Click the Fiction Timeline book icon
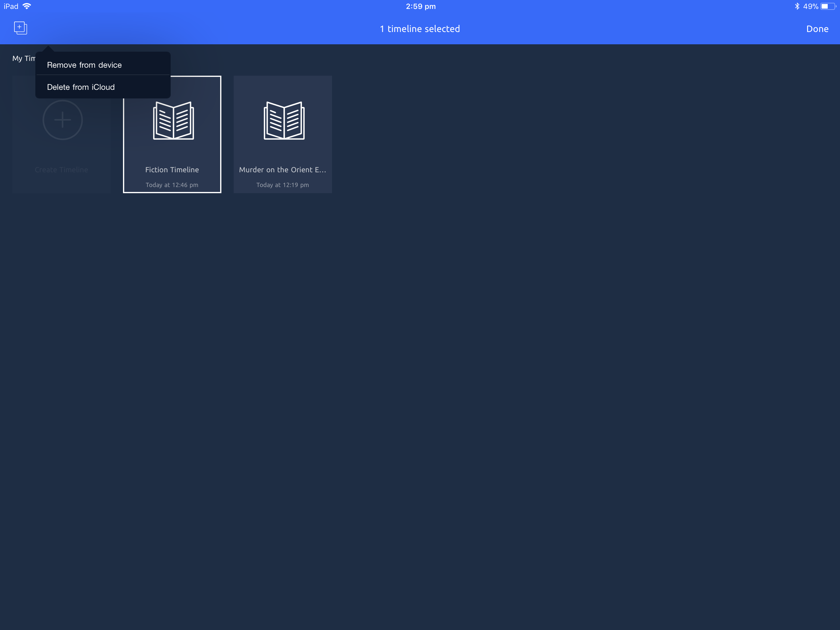 click(173, 121)
